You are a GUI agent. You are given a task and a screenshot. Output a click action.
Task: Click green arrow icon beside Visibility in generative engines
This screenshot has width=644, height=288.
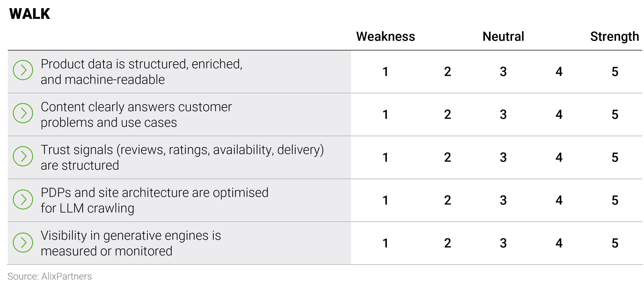pos(23,242)
